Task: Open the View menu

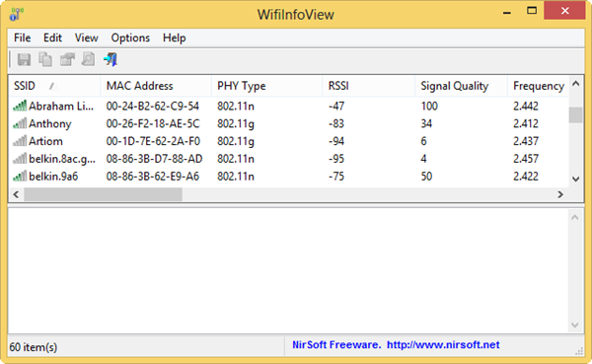Action: (x=86, y=37)
